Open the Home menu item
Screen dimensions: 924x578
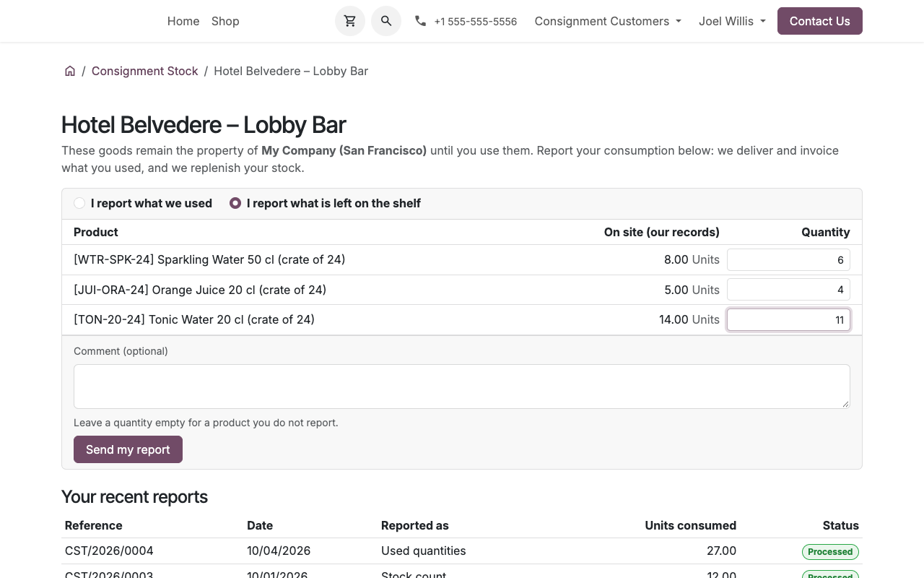coord(183,21)
